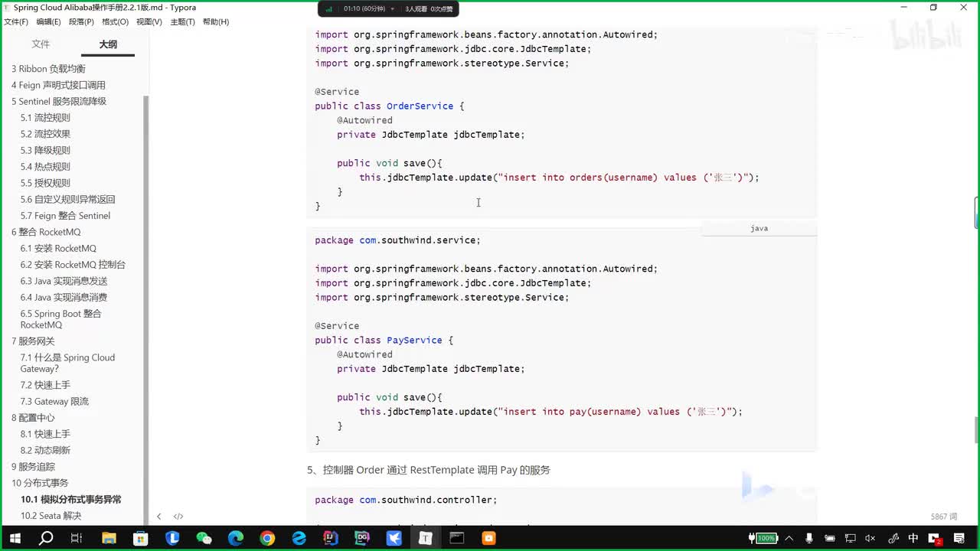Jump to 6.1 安装 RocketMQ
Screen dimensions: 980x551
(x=58, y=248)
